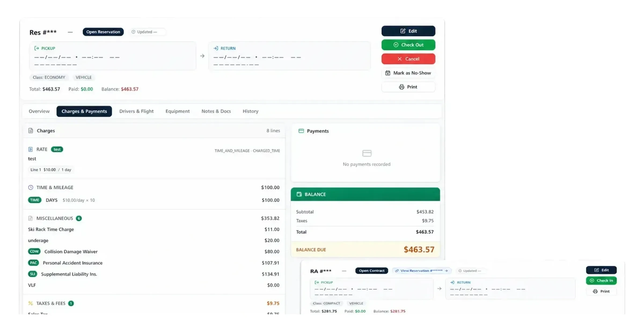Click the printer icon on reservation Print
This screenshot has width=644, height=322.
(401, 87)
